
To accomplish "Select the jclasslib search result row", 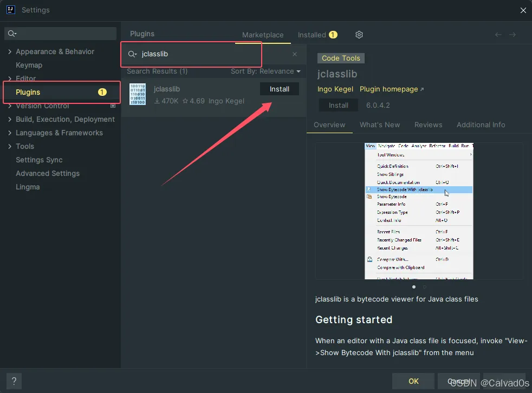I will (214, 97).
